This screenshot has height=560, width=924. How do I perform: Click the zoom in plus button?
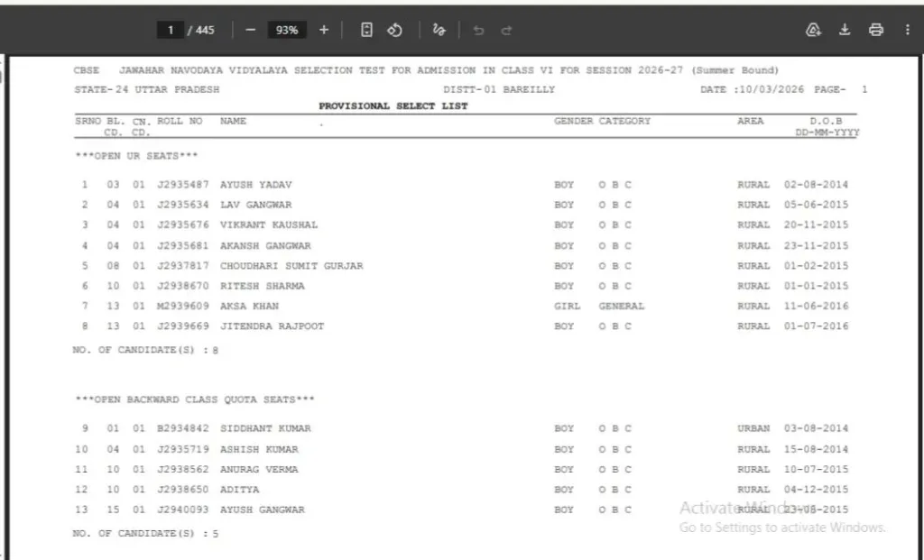pyautogui.click(x=324, y=30)
